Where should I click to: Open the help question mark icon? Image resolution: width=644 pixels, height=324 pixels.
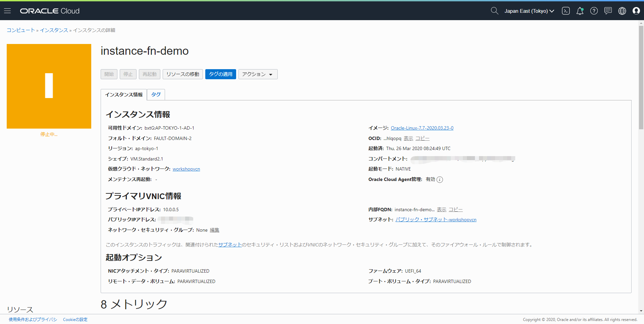[594, 11]
